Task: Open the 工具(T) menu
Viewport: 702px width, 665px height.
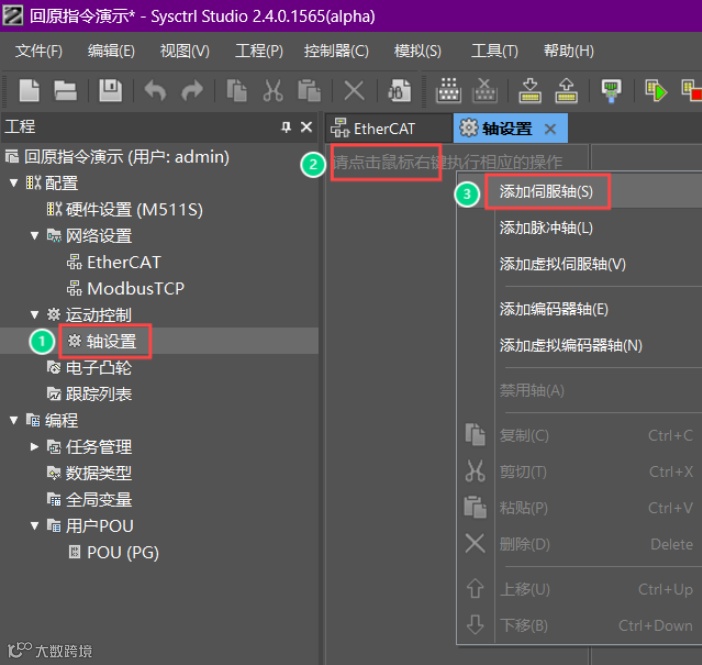Action: 495,51
